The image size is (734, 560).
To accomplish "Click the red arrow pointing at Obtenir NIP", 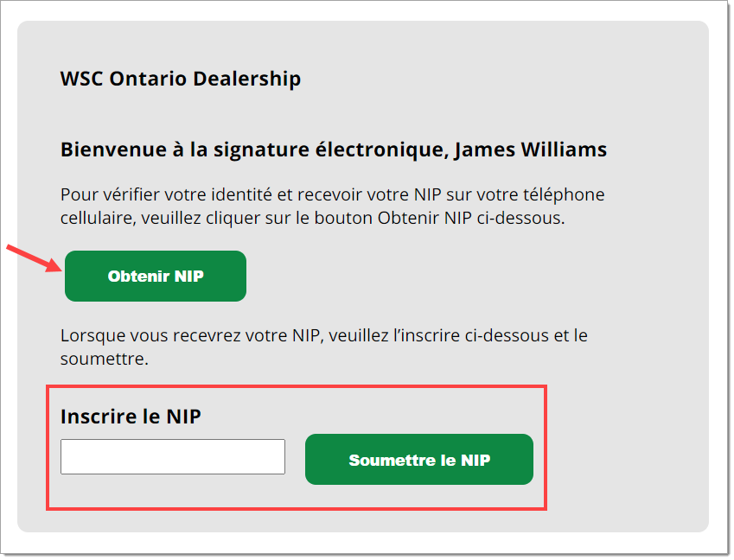I will (x=34, y=258).
